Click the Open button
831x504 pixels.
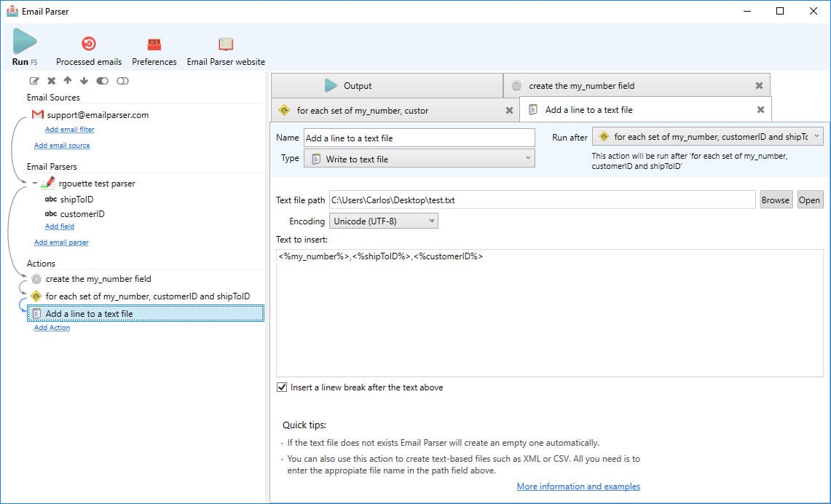(x=810, y=200)
